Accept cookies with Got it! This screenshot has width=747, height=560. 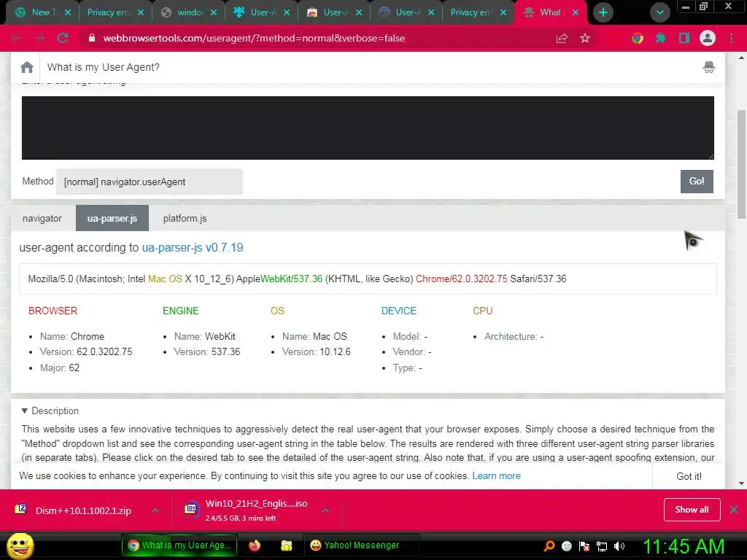pos(689,476)
